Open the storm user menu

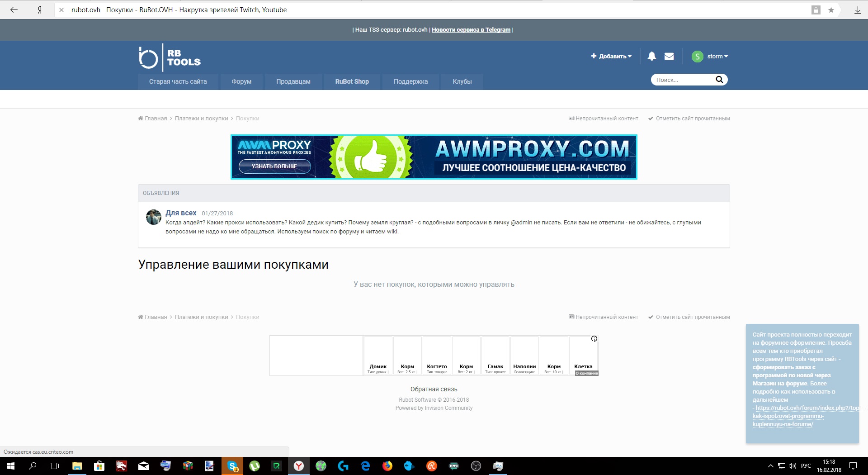(710, 57)
